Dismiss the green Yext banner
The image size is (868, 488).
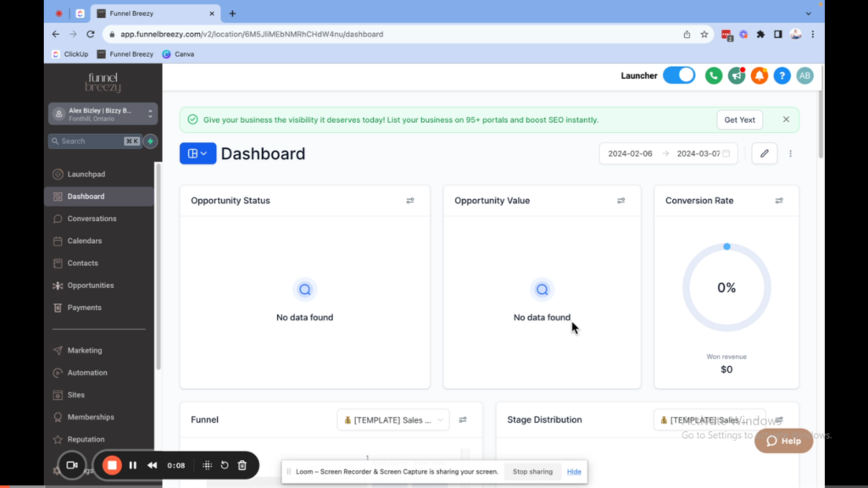pyautogui.click(x=786, y=119)
